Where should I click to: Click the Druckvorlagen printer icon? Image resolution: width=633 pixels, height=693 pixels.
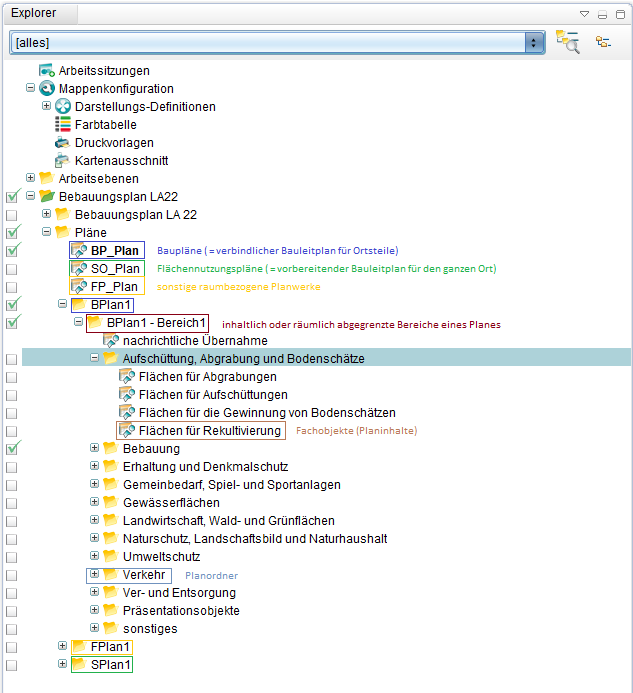pos(62,143)
